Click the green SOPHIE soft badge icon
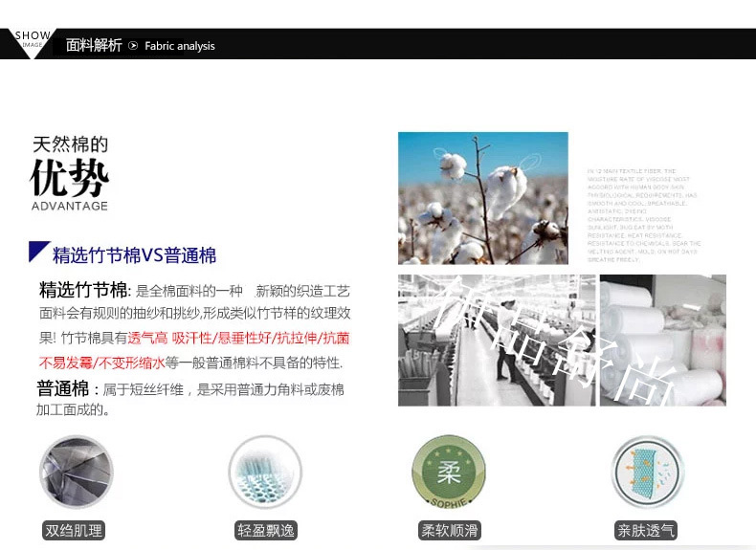The width and height of the screenshot is (756, 550). [449, 473]
